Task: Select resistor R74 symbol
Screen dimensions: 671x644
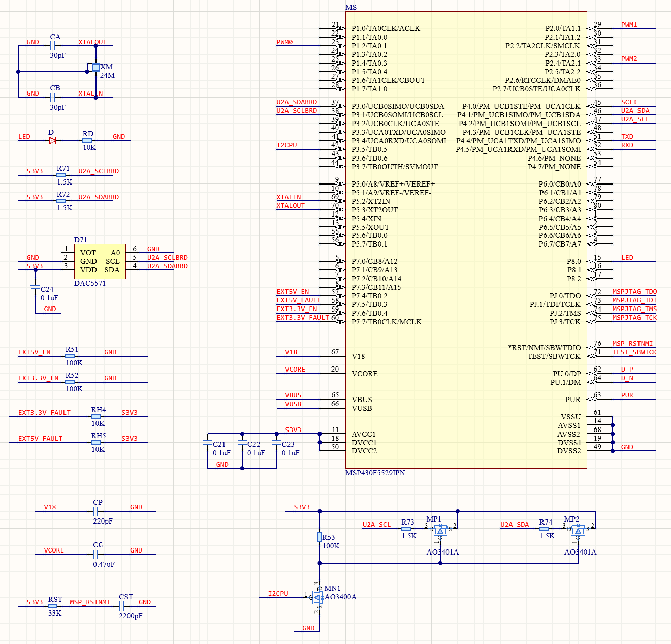Action: [x=544, y=529]
